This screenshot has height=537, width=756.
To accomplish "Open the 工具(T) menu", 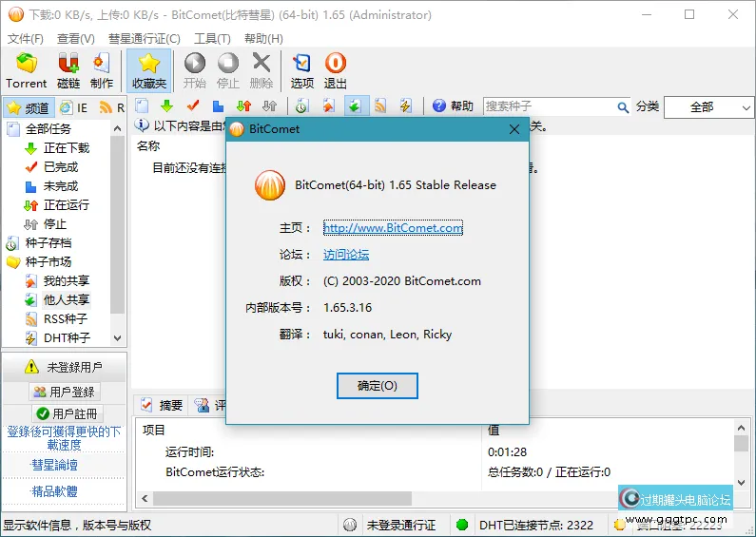I will coord(212,39).
